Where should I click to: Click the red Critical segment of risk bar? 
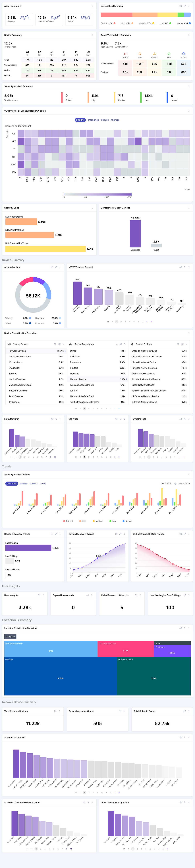point(117,15)
